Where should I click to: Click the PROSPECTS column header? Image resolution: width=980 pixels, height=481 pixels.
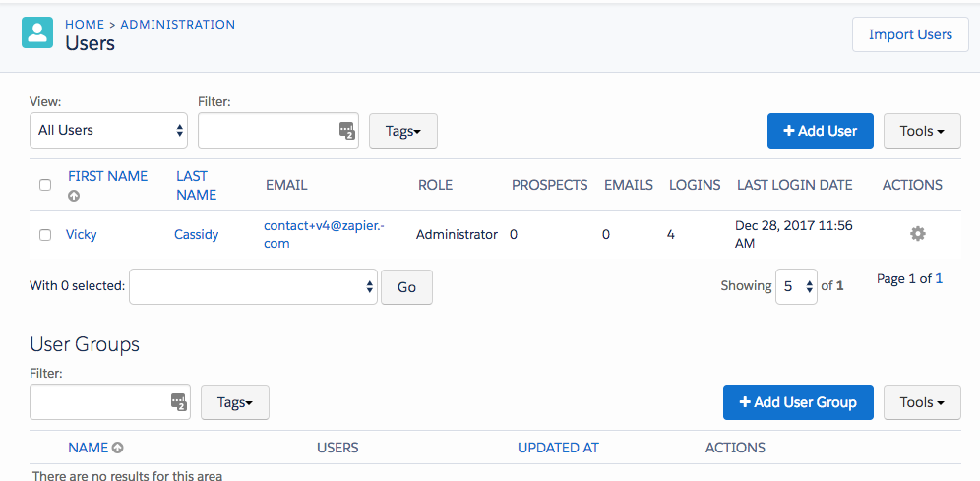549,185
